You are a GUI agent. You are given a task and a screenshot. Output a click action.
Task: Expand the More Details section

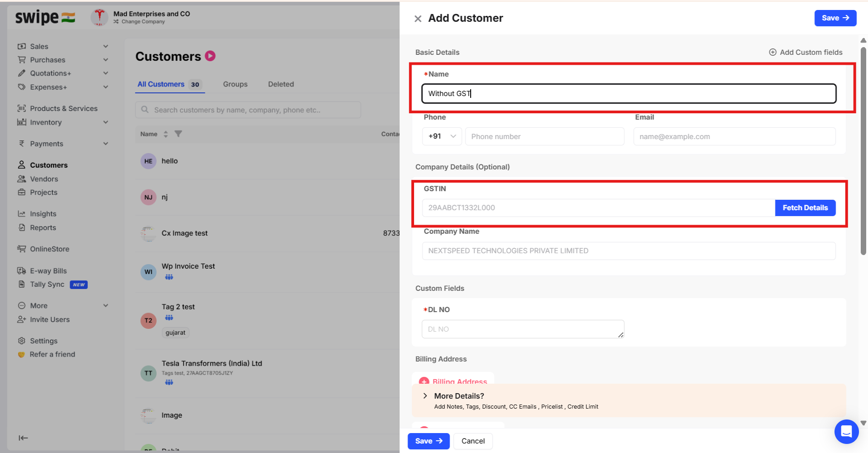point(425,396)
